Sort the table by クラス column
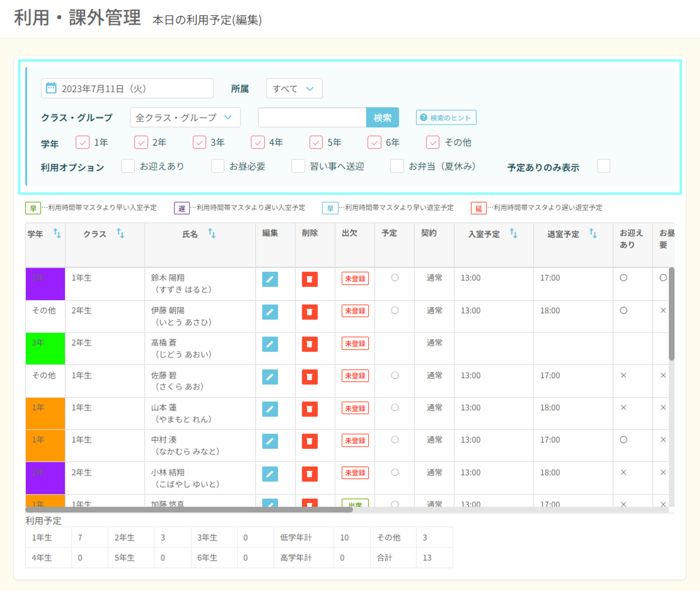 pyautogui.click(x=120, y=234)
